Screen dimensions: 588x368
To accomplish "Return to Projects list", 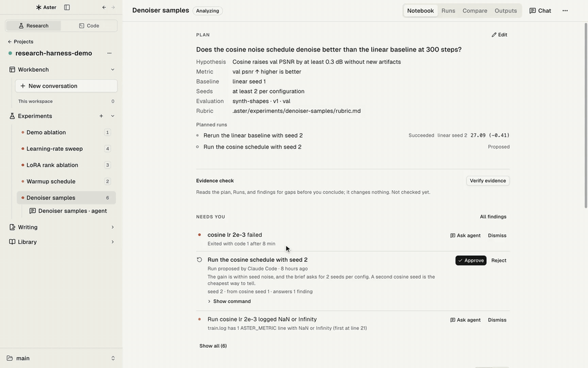I will [21, 42].
